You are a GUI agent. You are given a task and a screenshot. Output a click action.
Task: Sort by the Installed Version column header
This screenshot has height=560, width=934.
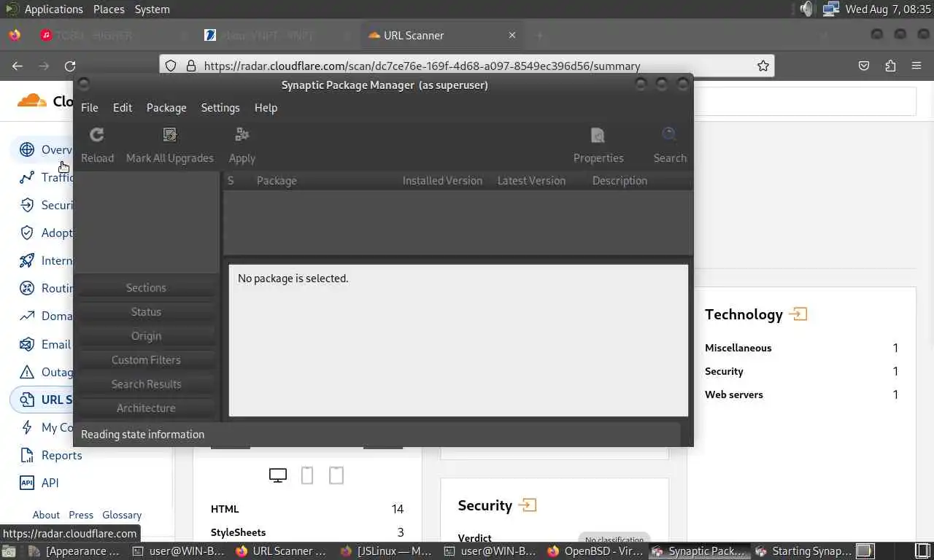[442, 180]
